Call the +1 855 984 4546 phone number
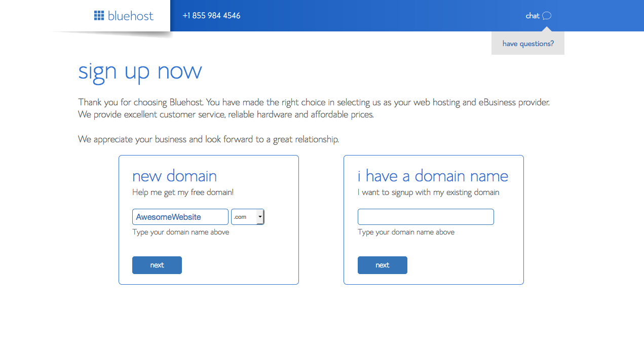The height and width of the screenshot is (346, 644). (211, 16)
